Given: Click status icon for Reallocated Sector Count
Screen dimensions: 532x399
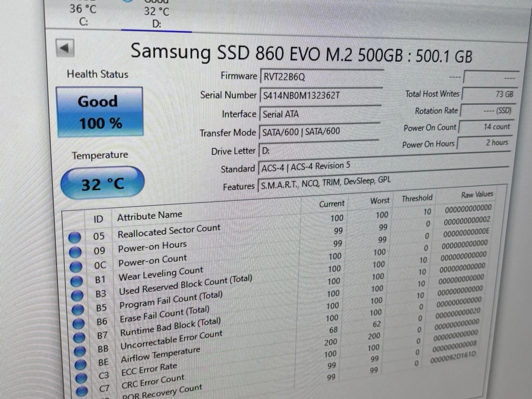Looking at the screenshot, I should pyautogui.click(x=75, y=238).
